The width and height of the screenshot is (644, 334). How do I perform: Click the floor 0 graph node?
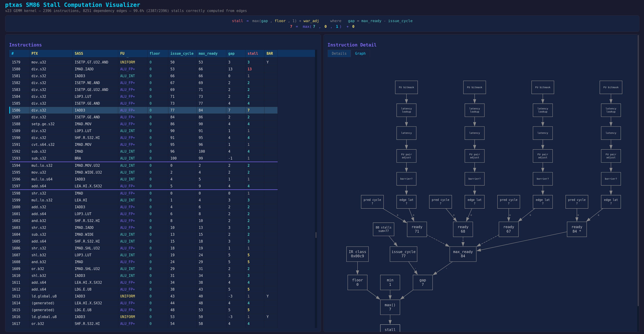357,282
